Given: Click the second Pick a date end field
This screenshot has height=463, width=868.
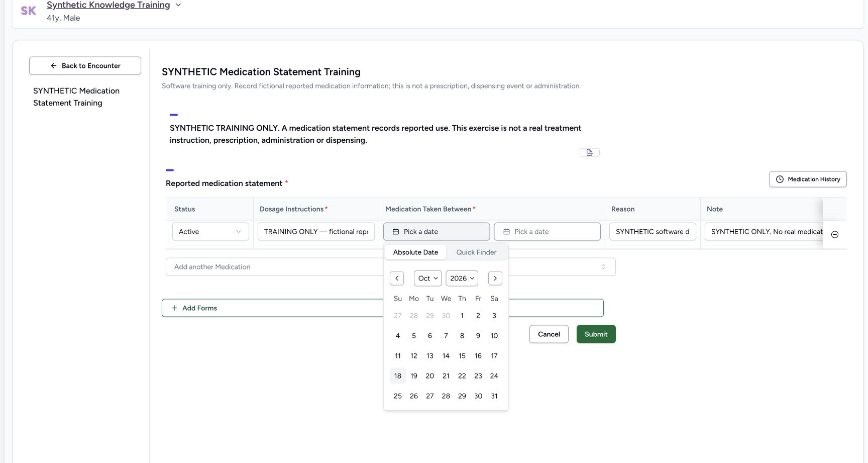Looking at the screenshot, I should 547,232.
